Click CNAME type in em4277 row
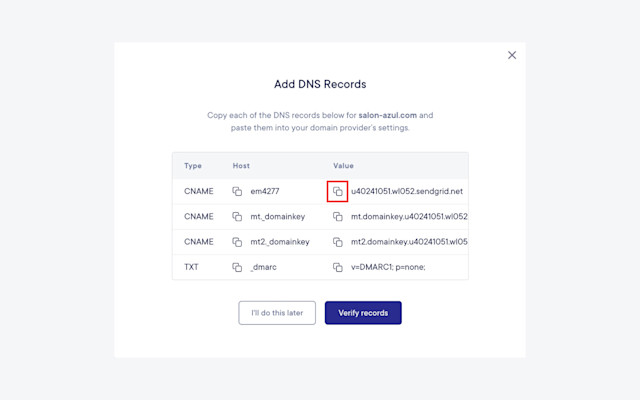Image resolution: width=640 pixels, height=400 pixels. pyautogui.click(x=199, y=191)
